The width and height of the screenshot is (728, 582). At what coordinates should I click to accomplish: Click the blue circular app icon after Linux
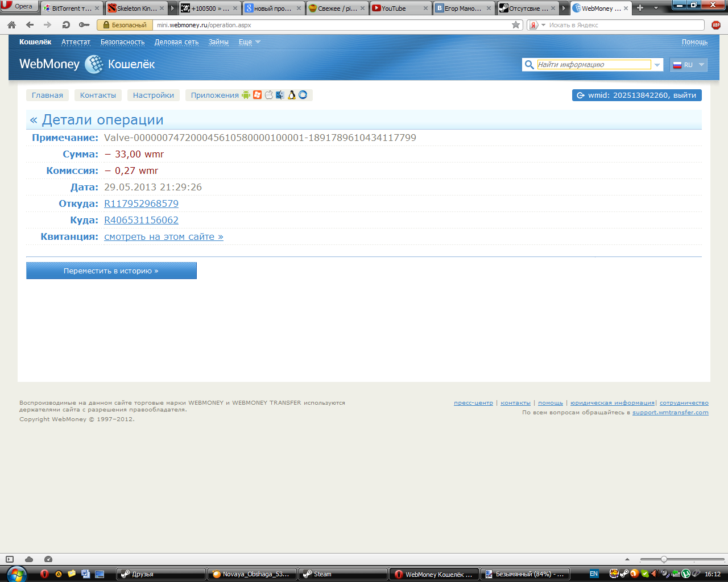[303, 95]
